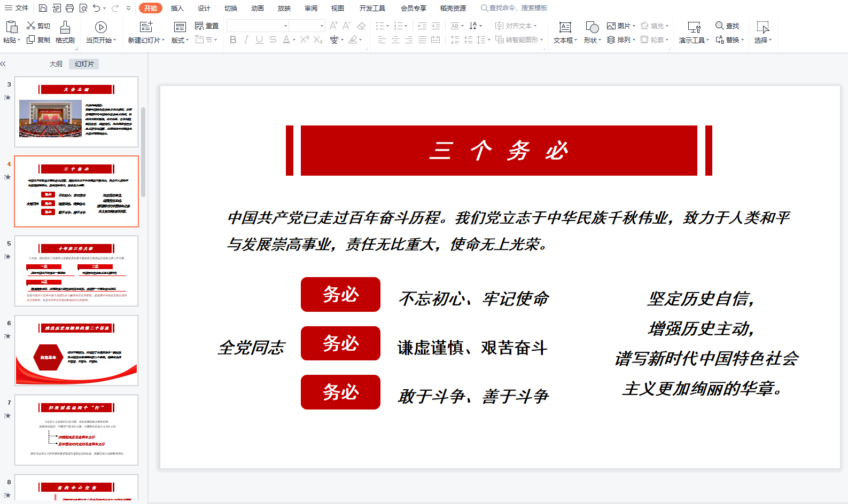The width and height of the screenshot is (848, 504).
Task: Click the Clear Formatting eraser icon
Action: [361, 26]
